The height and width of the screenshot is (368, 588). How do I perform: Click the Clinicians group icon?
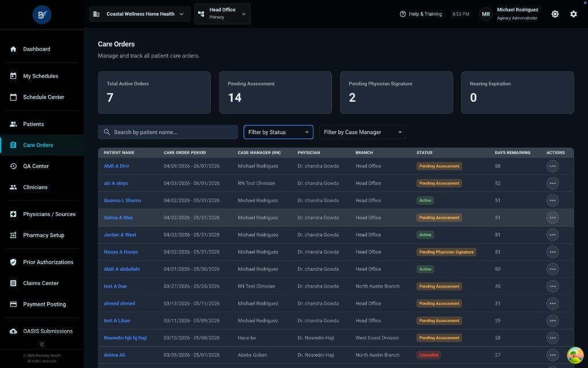click(13, 187)
